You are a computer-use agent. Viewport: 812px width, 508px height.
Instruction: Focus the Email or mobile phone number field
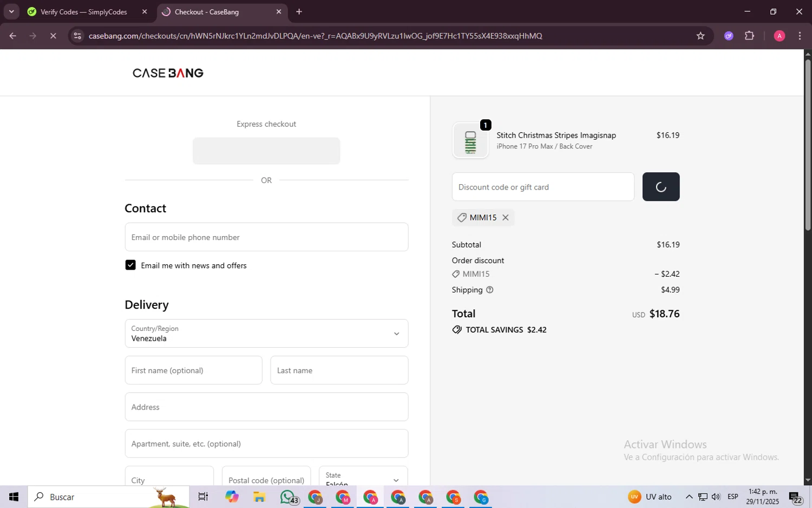[x=266, y=237]
